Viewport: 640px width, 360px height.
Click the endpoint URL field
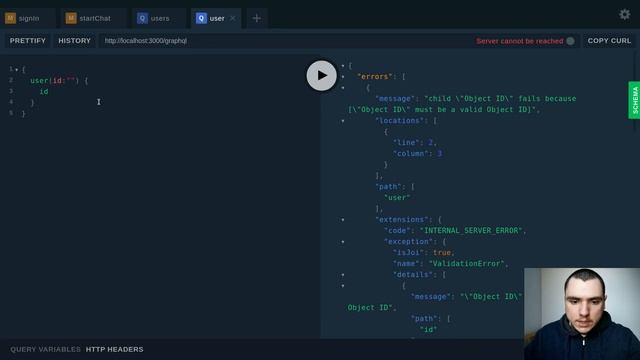[286, 41]
